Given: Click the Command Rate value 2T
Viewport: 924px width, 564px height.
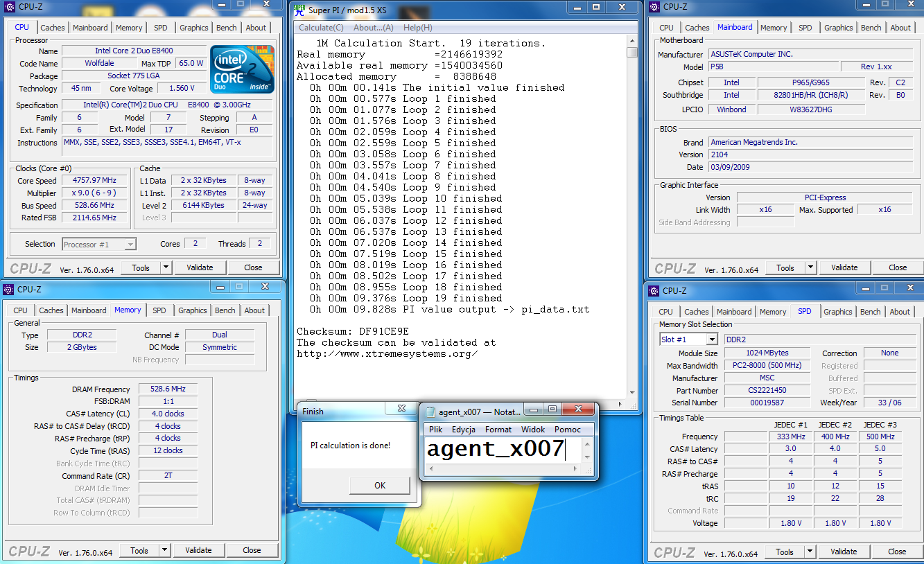Looking at the screenshot, I should 168,477.
